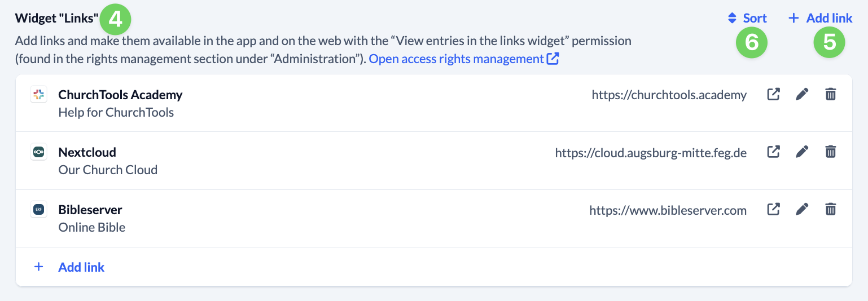Click the cloud.augsburg-mitte.feg.de URL text
Viewport: 868px width, 301px height.
point(651,153)
